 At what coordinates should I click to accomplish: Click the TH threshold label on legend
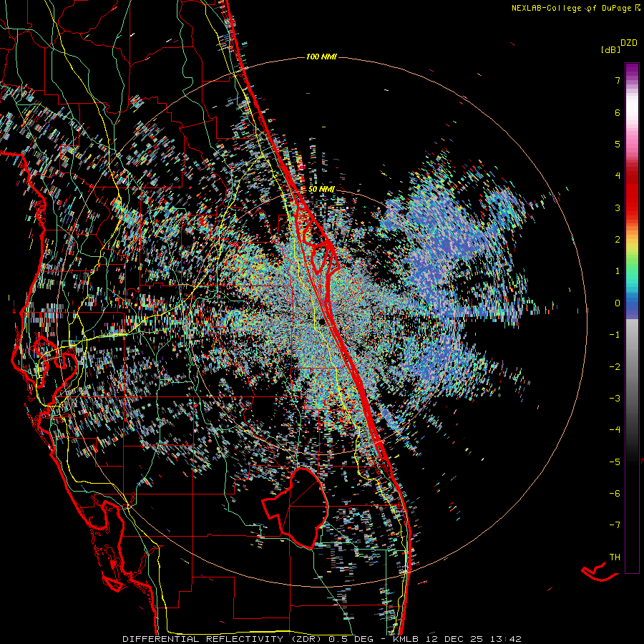click(615, 557)
